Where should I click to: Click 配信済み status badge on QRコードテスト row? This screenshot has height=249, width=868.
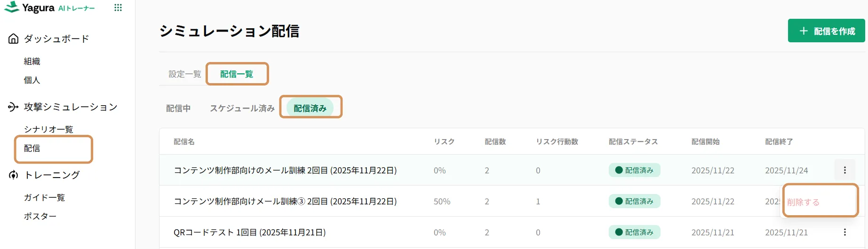click(x=634, y=232)
